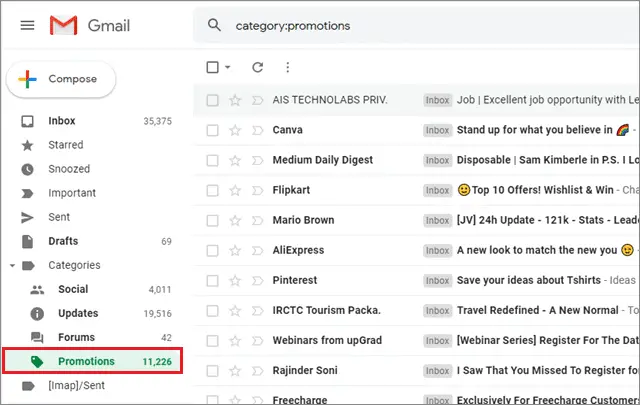The width and height of the screenshot is (640, 405).
Task: Check the Pinterest email checkbox
Action: [212, 280]
